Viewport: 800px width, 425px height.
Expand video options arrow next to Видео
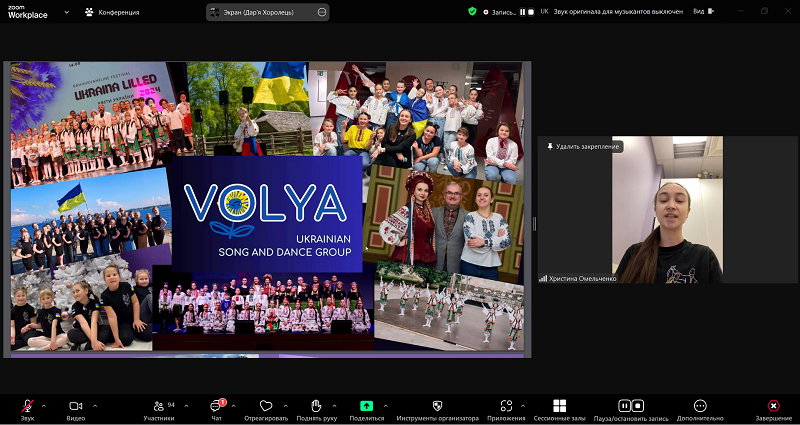pos(94,406)
